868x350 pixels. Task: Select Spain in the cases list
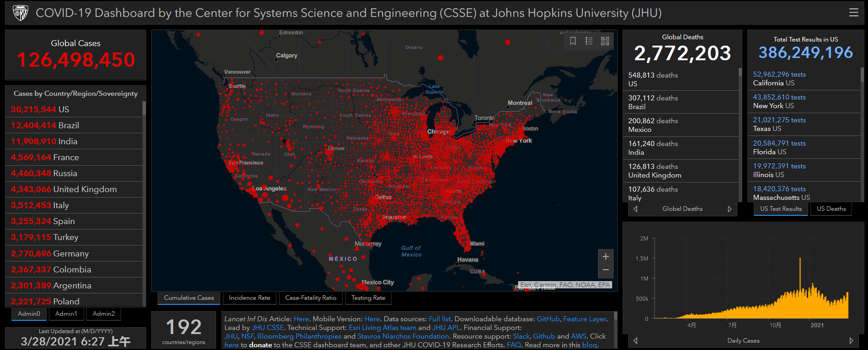click(x=74, y=221)
